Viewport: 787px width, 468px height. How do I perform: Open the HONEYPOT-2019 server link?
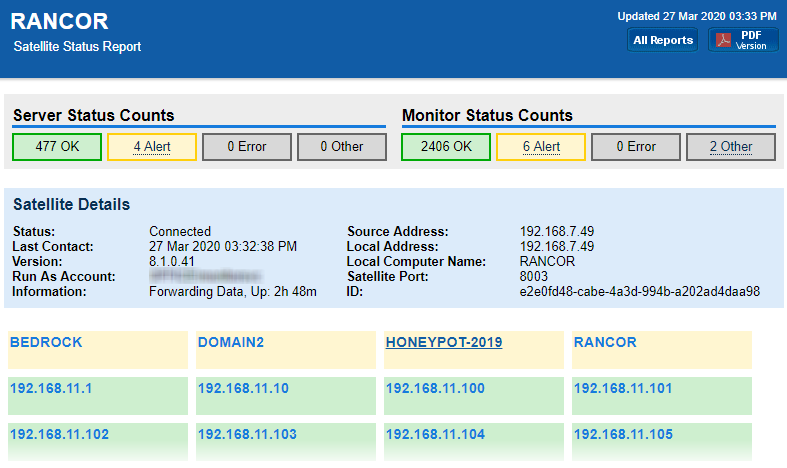(x=444, y=342)
